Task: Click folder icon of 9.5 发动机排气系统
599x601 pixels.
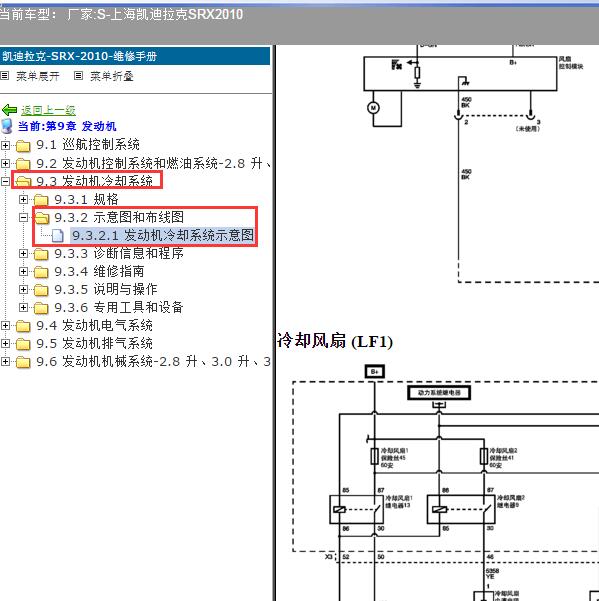Action: [x=23, y=344]
